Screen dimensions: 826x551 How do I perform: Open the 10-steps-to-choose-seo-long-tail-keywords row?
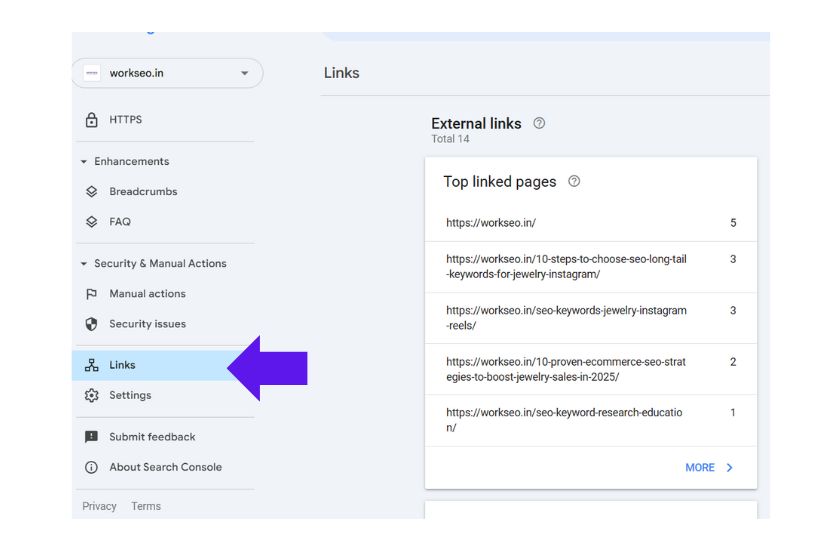pos(591,267)
